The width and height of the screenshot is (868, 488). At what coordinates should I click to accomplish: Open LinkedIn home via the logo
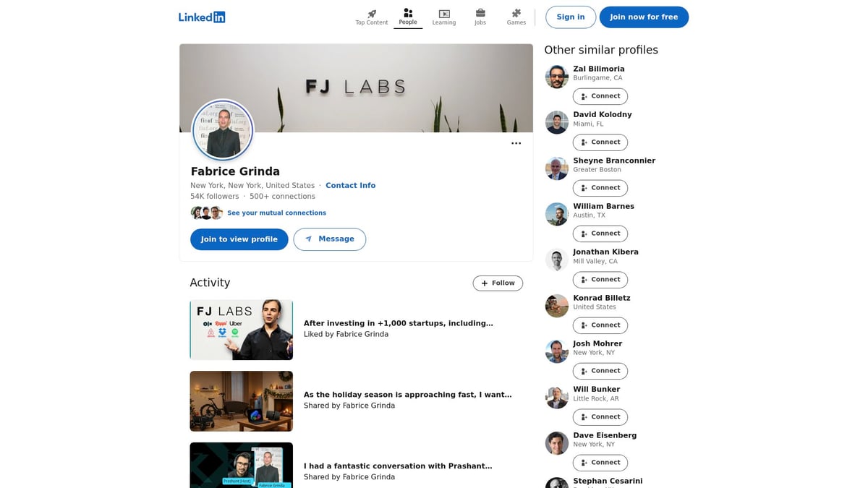click(x=201, y=17)
